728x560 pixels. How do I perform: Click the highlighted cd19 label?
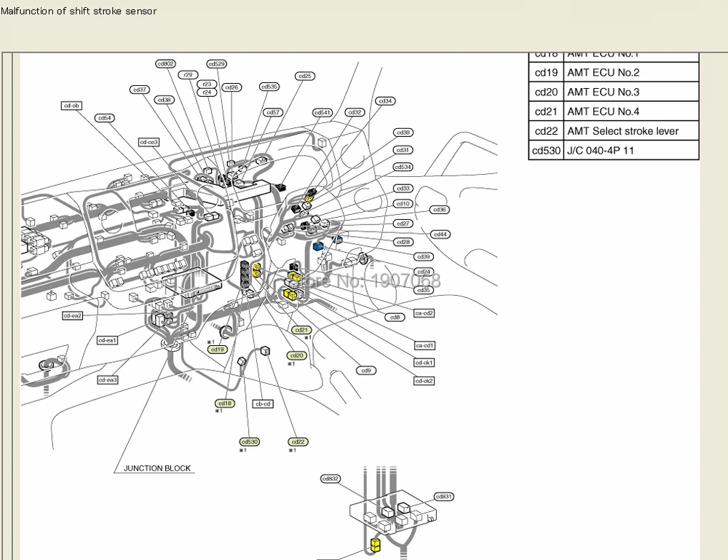[217, 350]
